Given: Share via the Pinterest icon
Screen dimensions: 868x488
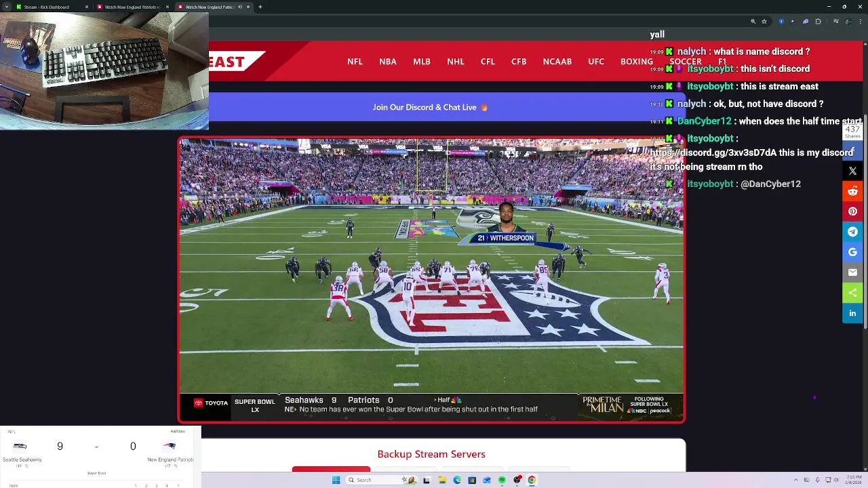Looking at the screenshot, I should [x=852, y=211].
